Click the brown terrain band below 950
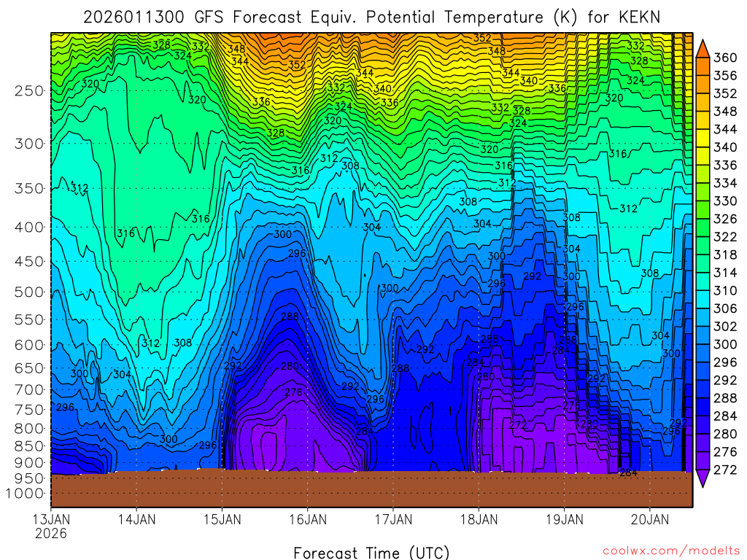 pyautogui.click(x=371, y=489)
